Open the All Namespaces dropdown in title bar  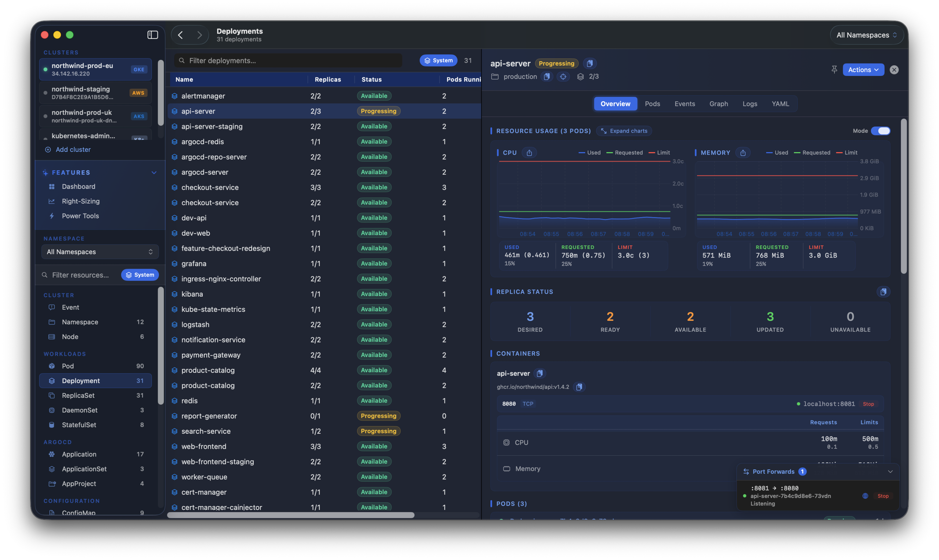[x=867, y=35]
